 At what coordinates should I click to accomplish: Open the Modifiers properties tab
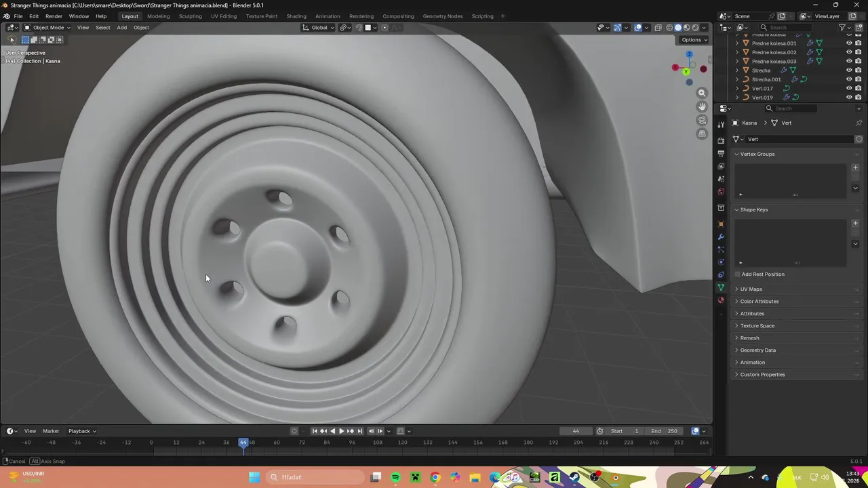pos(721,237)
